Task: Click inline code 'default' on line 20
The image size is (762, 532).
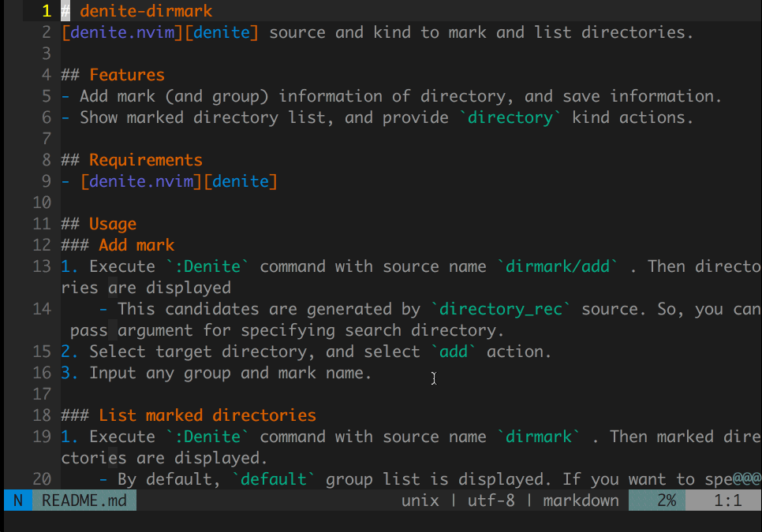Action: [x=274, y=479]
